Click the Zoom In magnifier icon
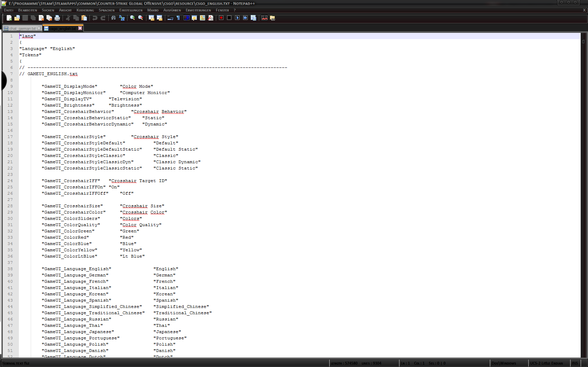Viewport: 588px width, 367px height. (133, 18)
